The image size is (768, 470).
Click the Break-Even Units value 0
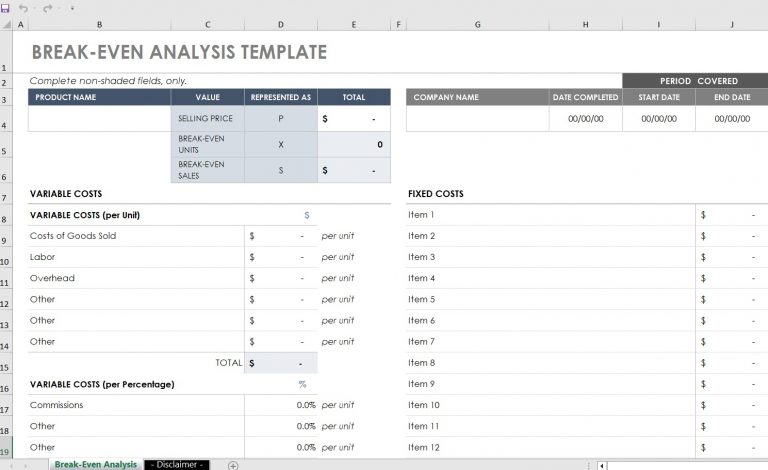coord(354,144)
